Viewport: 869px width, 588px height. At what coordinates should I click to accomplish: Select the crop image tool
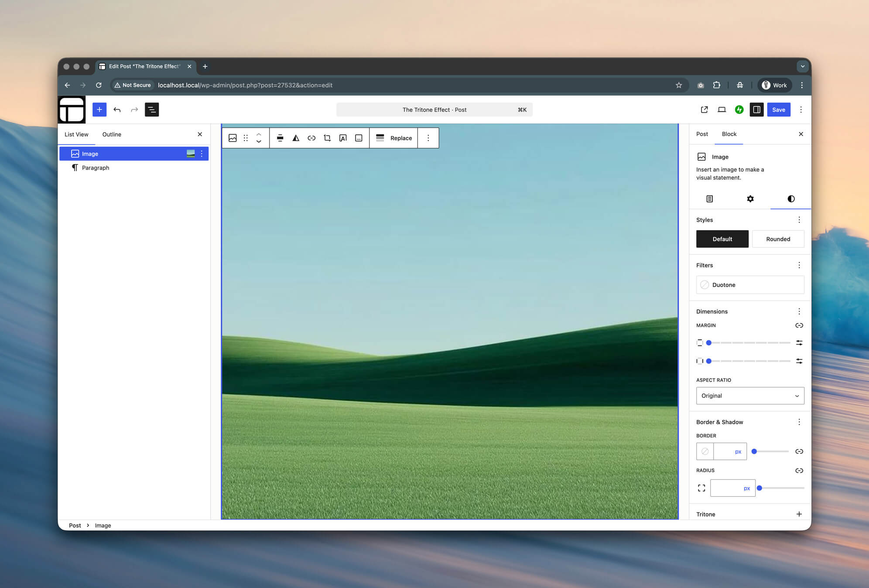[327, 138]
